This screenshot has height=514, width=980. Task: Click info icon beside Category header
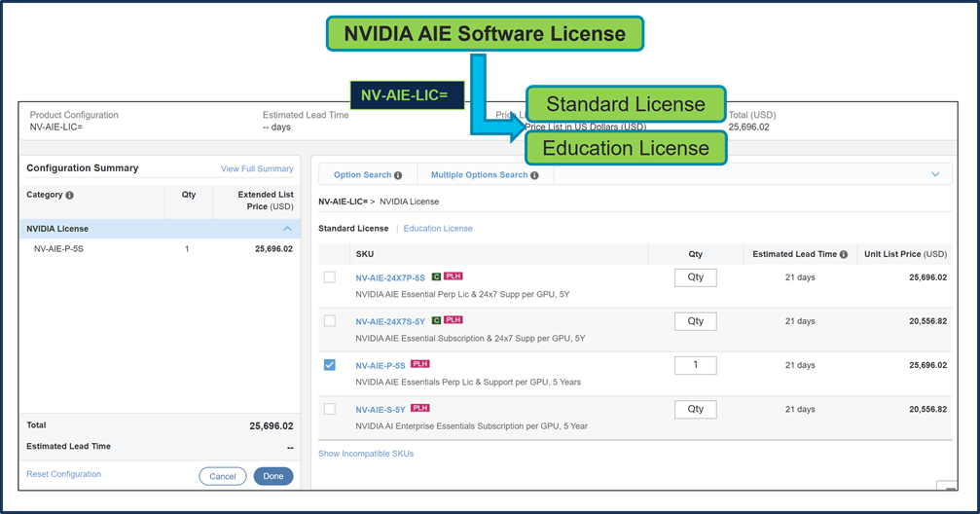tap(69, 195)
